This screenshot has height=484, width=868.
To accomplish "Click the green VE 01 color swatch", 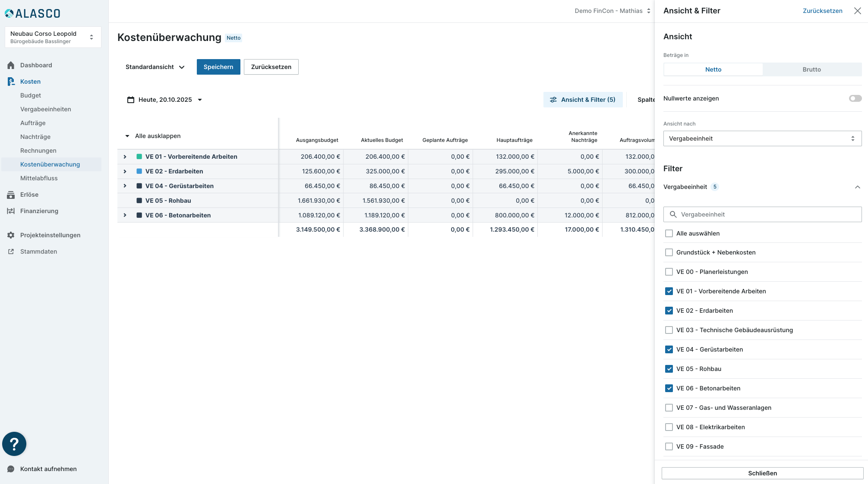I will (139, 157).
